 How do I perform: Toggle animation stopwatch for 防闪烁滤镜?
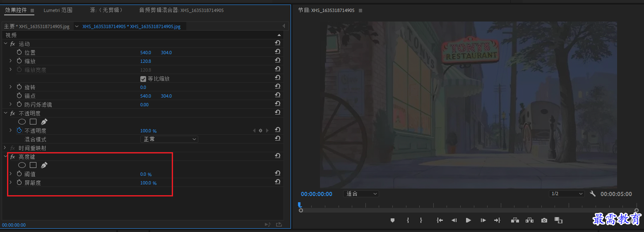pyautogui.click(x=19, y=104)
